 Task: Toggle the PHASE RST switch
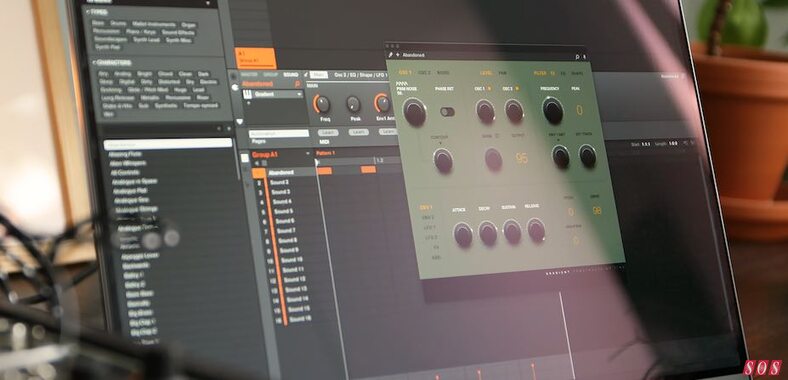coord(447,112)
